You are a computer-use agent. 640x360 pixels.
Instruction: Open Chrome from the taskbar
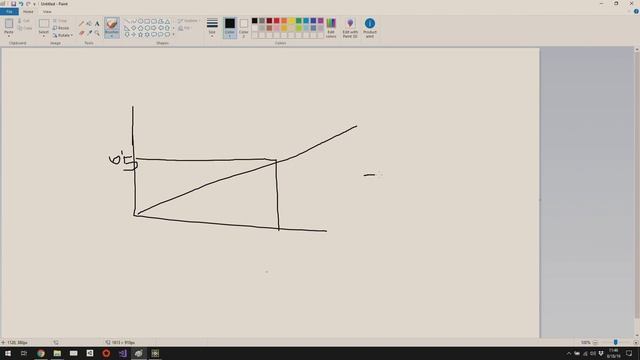(41, 353)
